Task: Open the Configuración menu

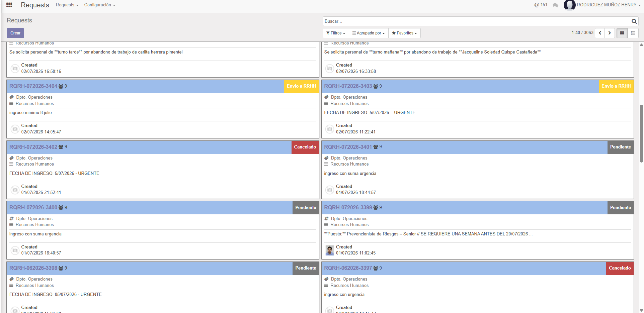Action: (x=100, y=5)
